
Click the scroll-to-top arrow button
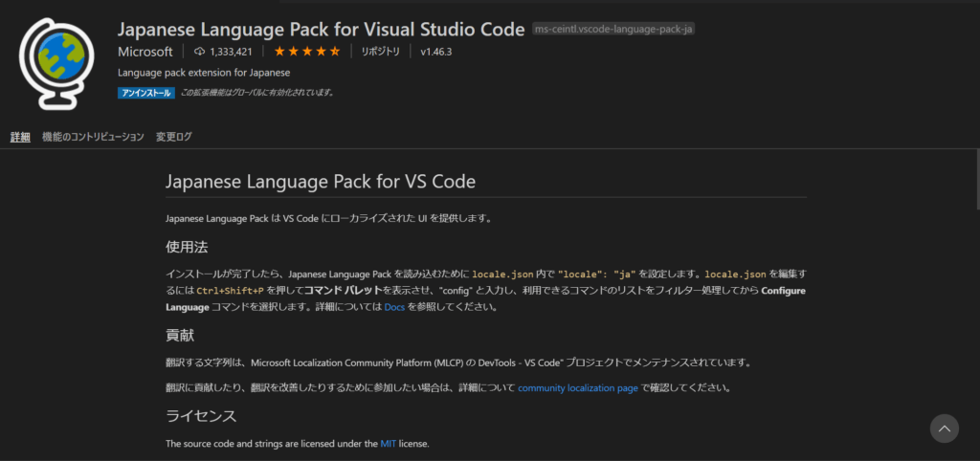[944, 428]
